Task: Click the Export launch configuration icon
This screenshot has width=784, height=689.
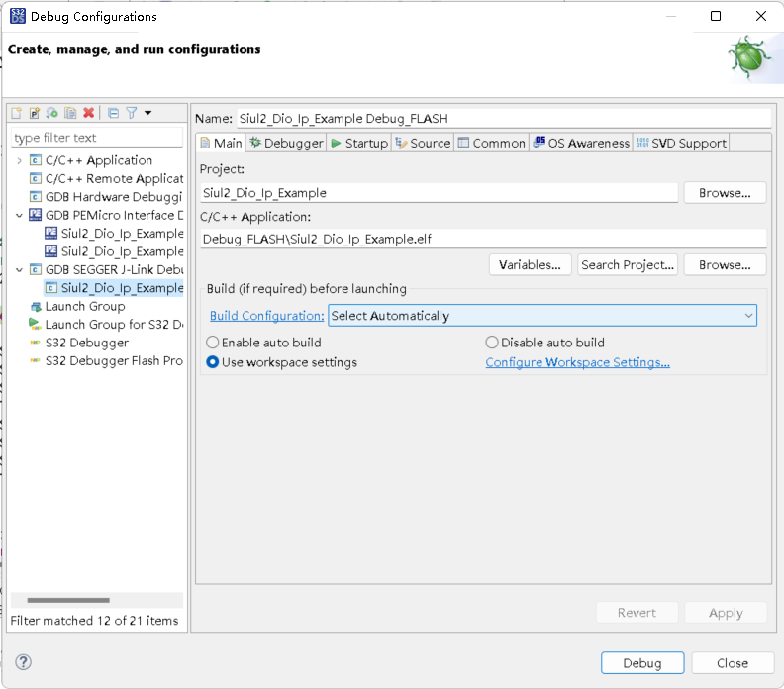Action: coord(52,114)
